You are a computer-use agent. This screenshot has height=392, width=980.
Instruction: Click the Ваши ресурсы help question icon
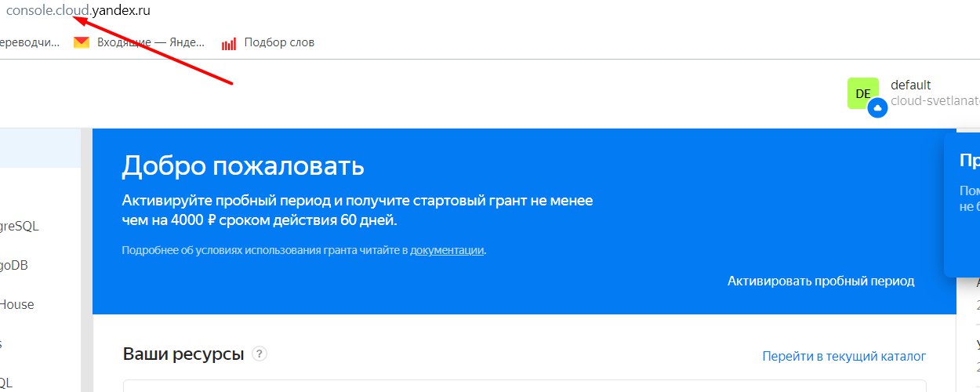click(260, 354)
